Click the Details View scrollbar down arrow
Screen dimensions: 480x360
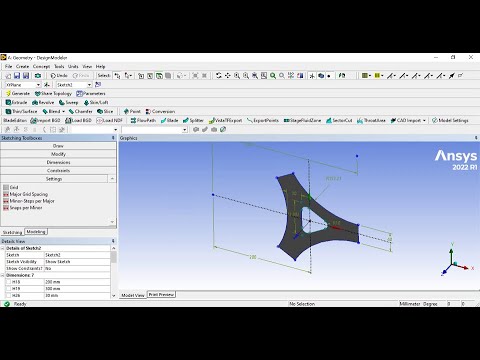click(x=113, y=296)
